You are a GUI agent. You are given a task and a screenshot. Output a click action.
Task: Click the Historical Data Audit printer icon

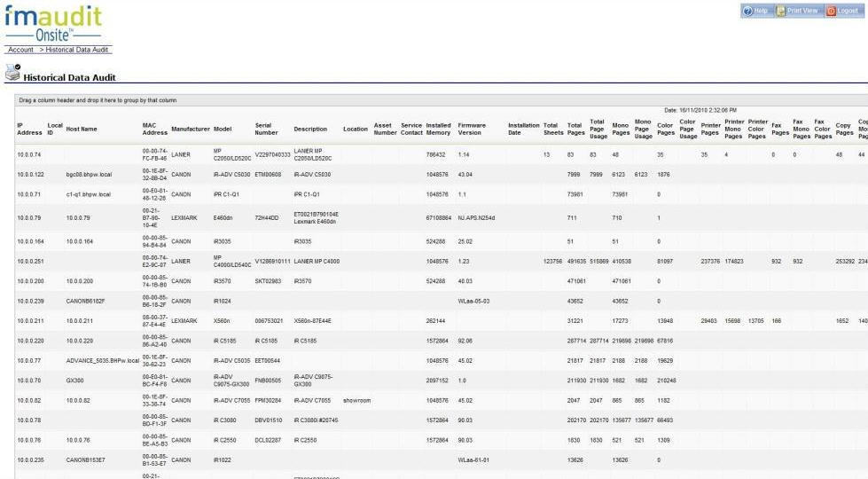pos(12,72)
